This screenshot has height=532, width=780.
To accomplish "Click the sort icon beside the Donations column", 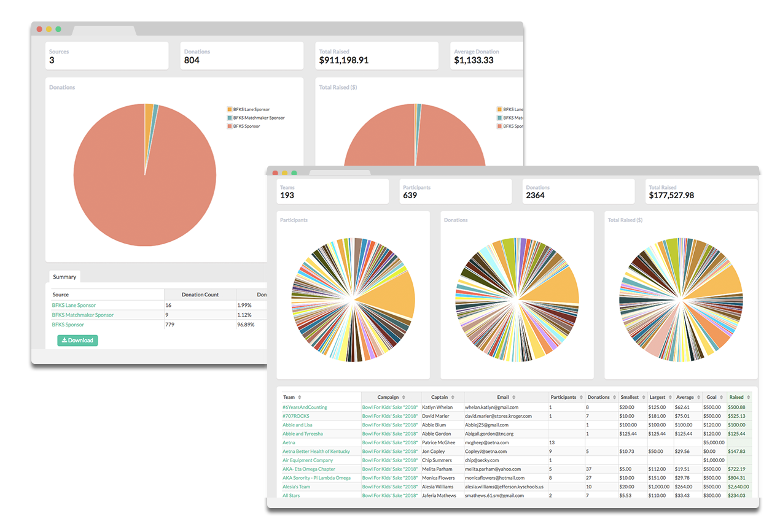I will point(614,397).
